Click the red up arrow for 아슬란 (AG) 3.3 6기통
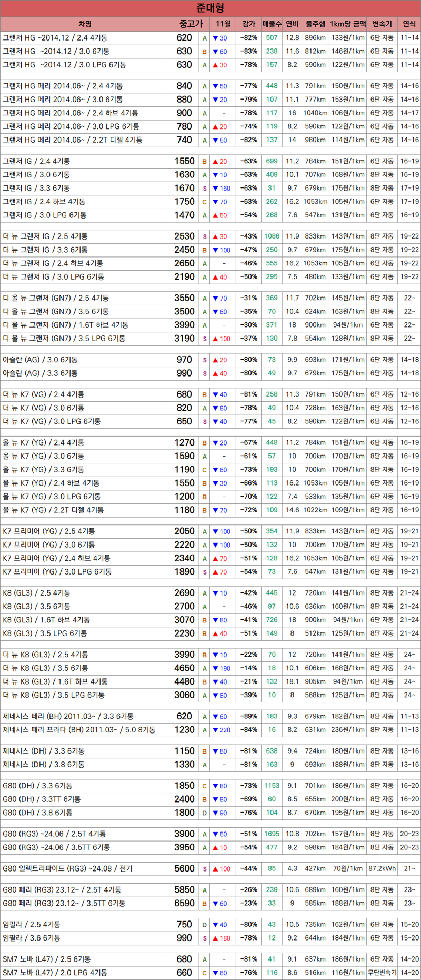Viewport: 421px width, 980px height. (x=216, y=373)
